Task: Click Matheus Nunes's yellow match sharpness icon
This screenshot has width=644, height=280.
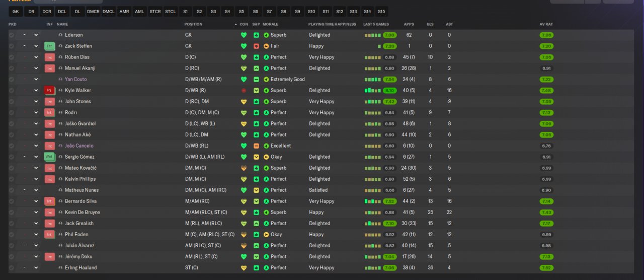Action: (x=256, y=190)
